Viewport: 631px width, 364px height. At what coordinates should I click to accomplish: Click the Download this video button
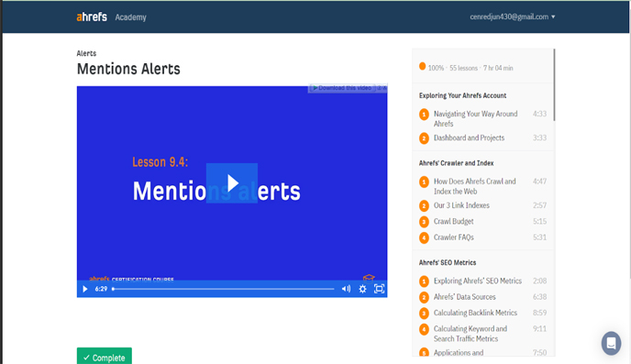342,88
